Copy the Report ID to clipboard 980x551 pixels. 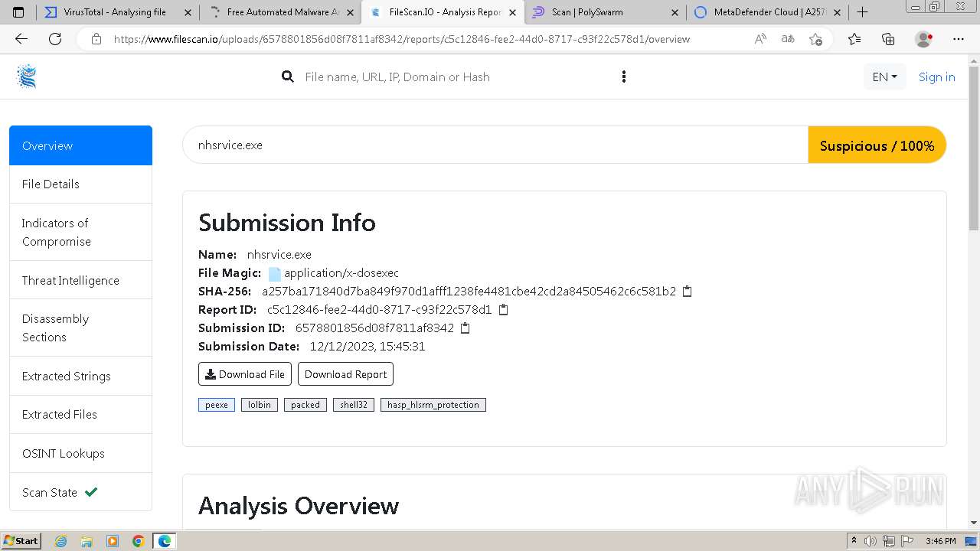tap(503, 310)
